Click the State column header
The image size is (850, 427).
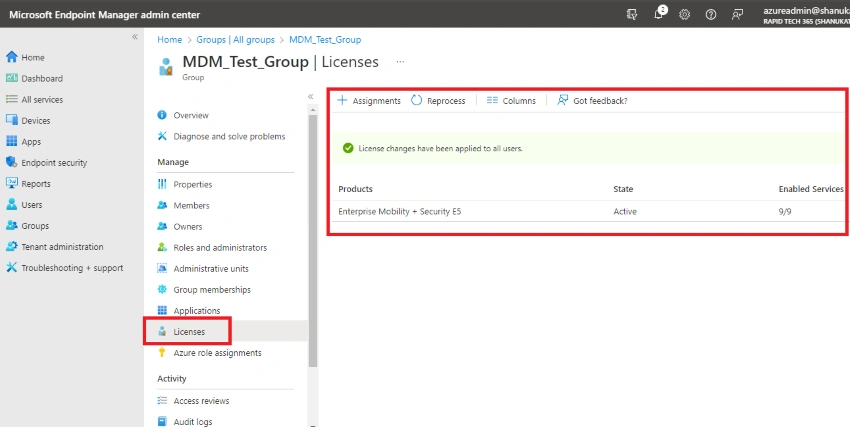[623, 189]
